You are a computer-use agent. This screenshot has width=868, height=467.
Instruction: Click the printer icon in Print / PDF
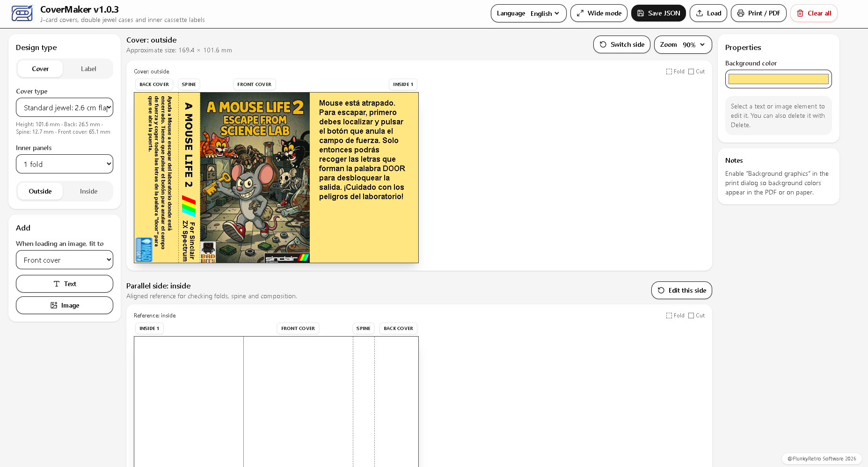click(x=741, y=13)
